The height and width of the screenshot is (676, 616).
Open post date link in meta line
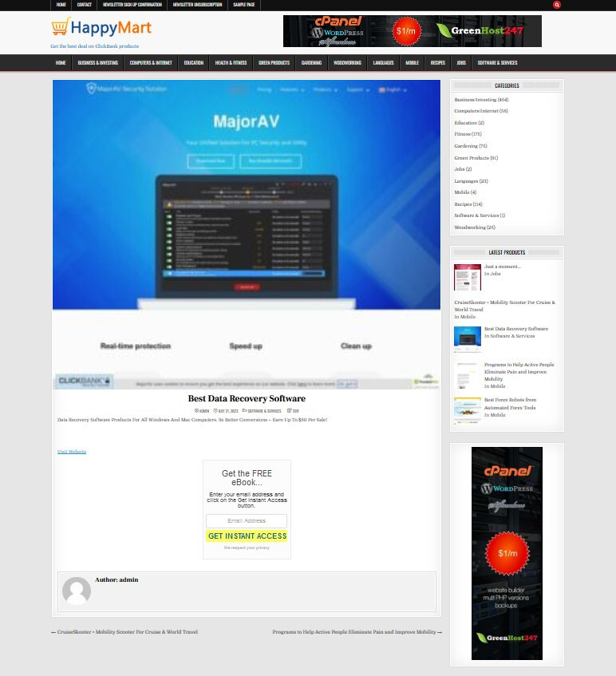[228, 411]
